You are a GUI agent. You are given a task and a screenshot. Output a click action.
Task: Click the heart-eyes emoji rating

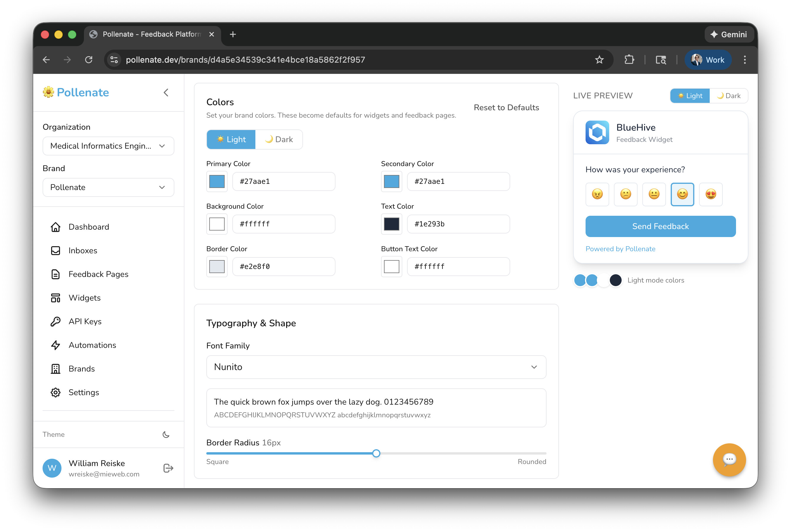tap(711, 194)
